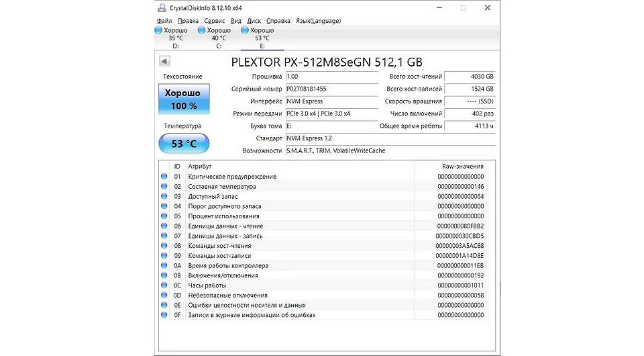
Task: Click the Возможности field with S.M.A.R.T., TRIM
Action: pos(390,150)
